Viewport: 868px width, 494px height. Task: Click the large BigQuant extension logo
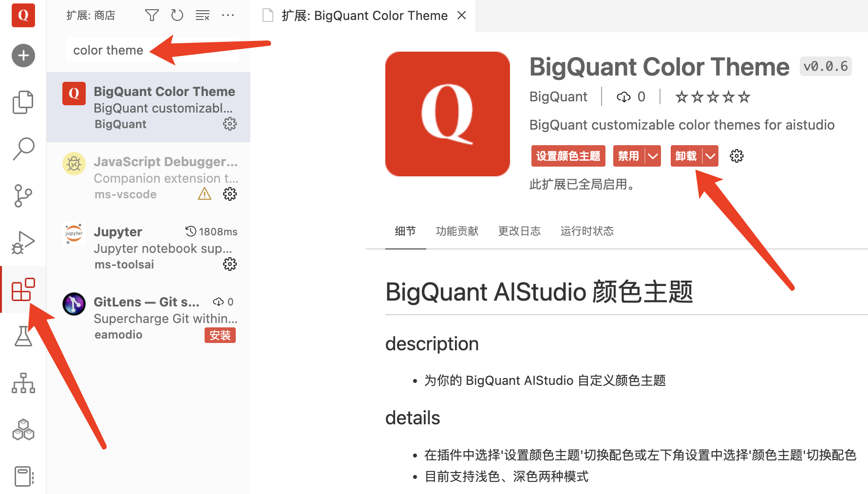pyautogui.click(x=448, y=114)
